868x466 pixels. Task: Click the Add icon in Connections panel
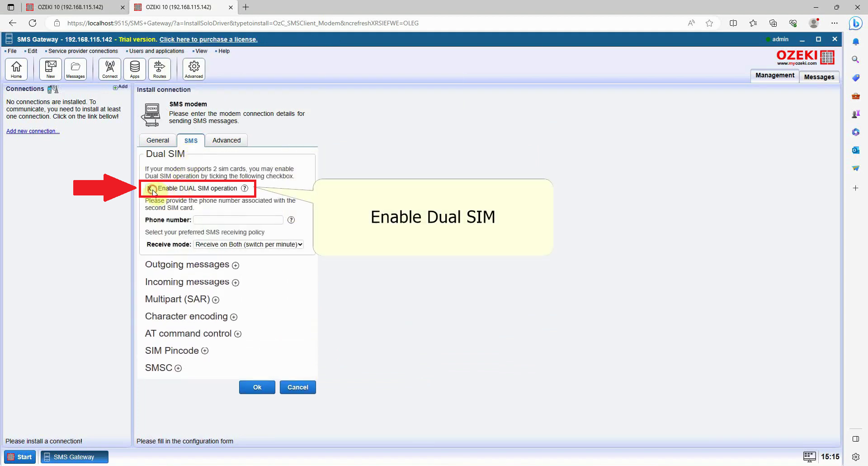pyautogui.click(x=120, y=87)
